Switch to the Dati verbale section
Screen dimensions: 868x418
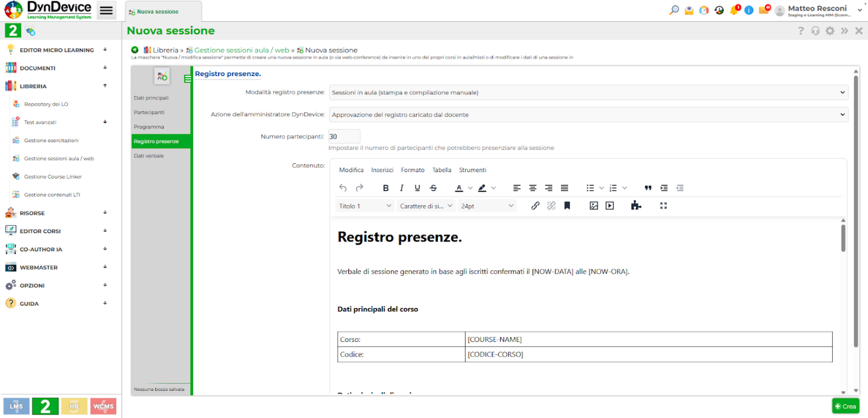[x=148, y=156]
